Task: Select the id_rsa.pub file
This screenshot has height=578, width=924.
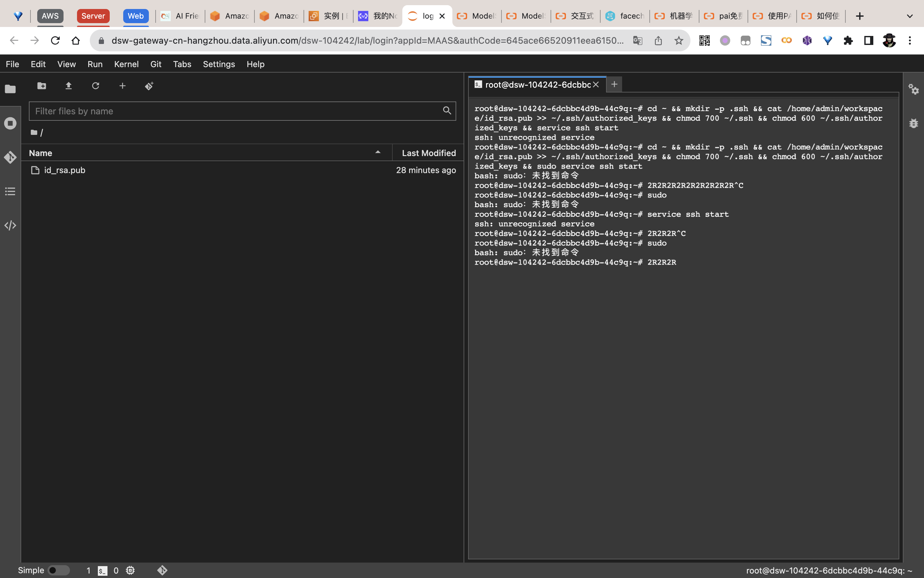Action: pos(242,170)
